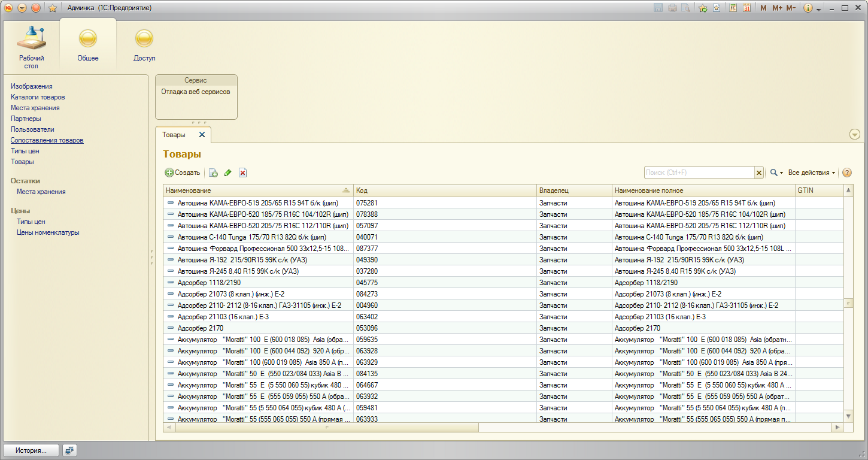Expand the arrow next to info icon
The image size is (868, 460).
[x=818, y=8]
